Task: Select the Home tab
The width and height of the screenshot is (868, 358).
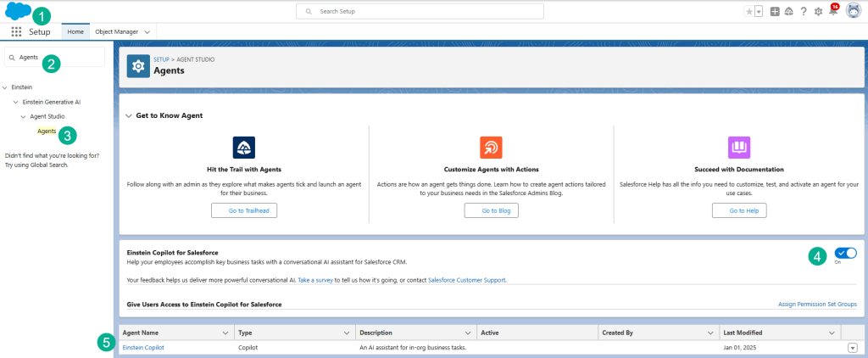Action: tap(75, 31)
